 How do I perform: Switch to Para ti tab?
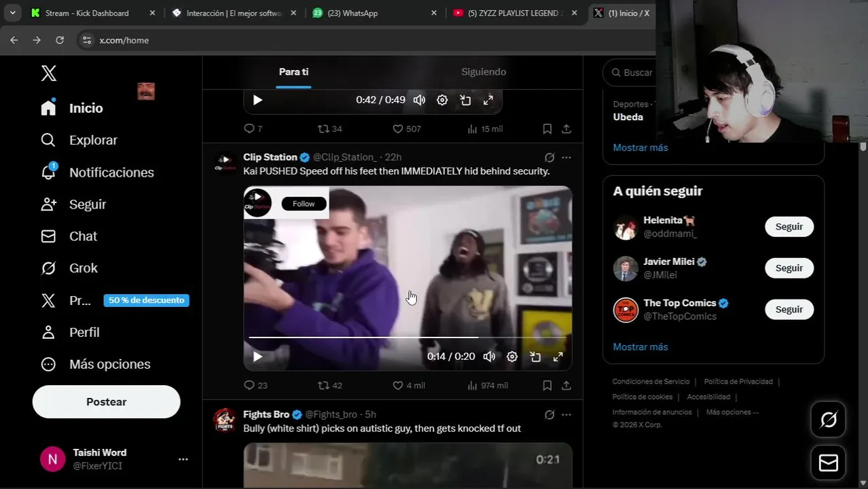[293, 72]
